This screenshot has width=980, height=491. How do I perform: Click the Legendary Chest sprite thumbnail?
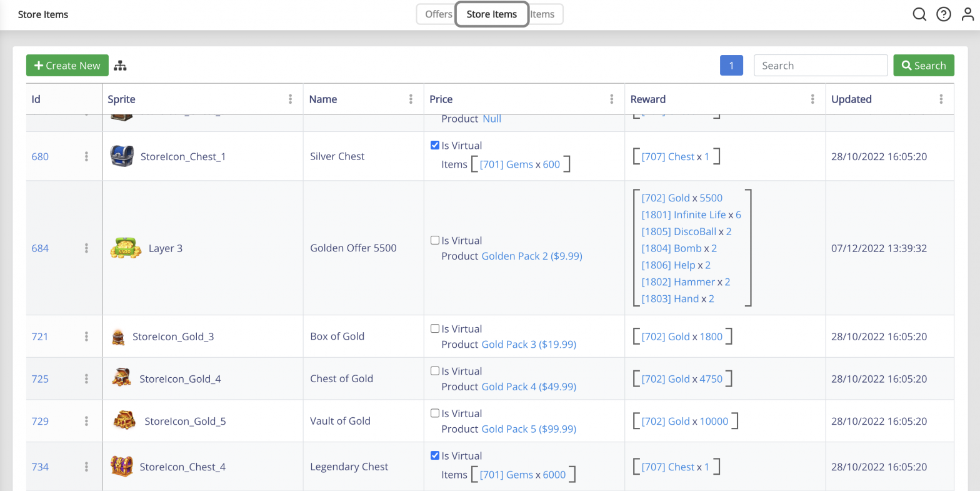pyautogui.click(x=121, y=467)
